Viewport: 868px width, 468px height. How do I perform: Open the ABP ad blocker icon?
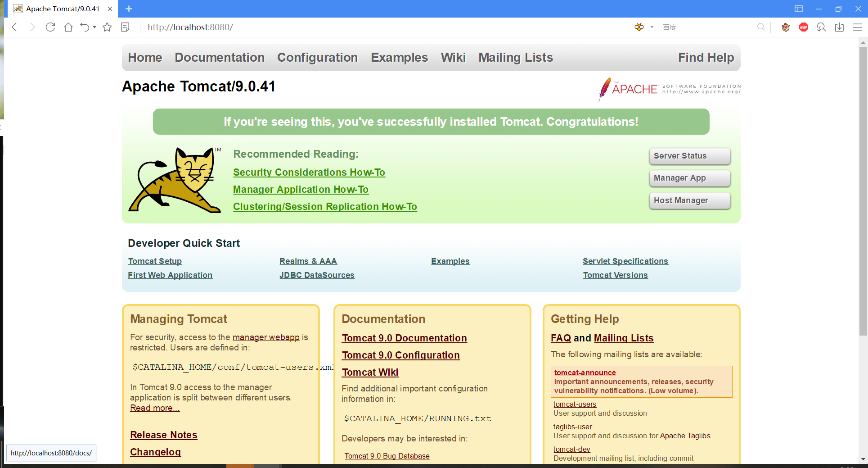[804, 27]
